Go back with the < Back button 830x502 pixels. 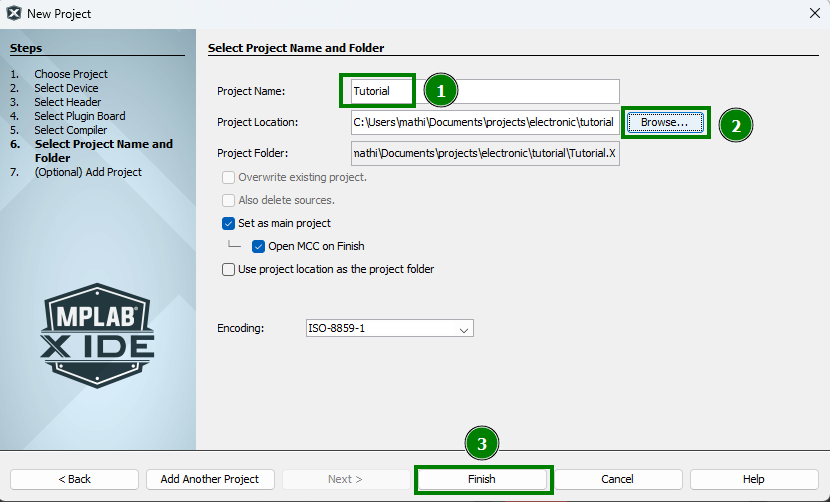pos(75,479)
